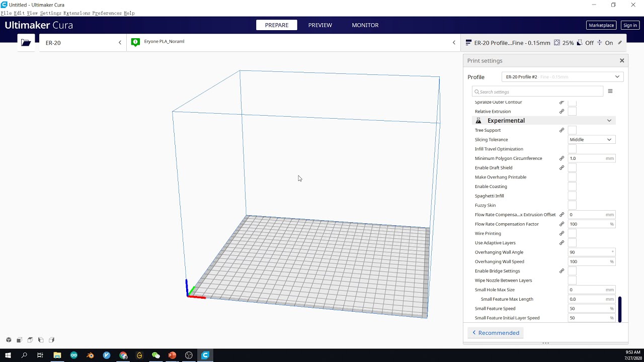The width and height of the screenshot is (644, 362).
Task: Toggle Enable Bridge Settings checkbox
Action: 572,271
